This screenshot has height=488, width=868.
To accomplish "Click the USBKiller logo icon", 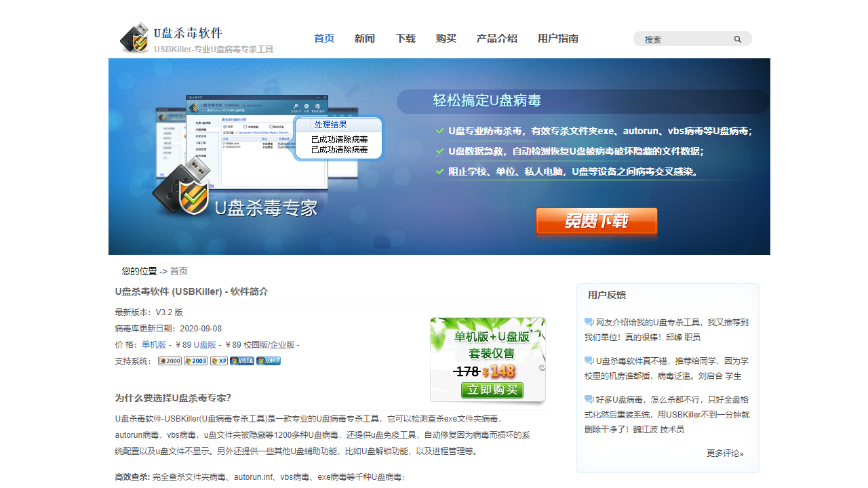I will 134,37.
